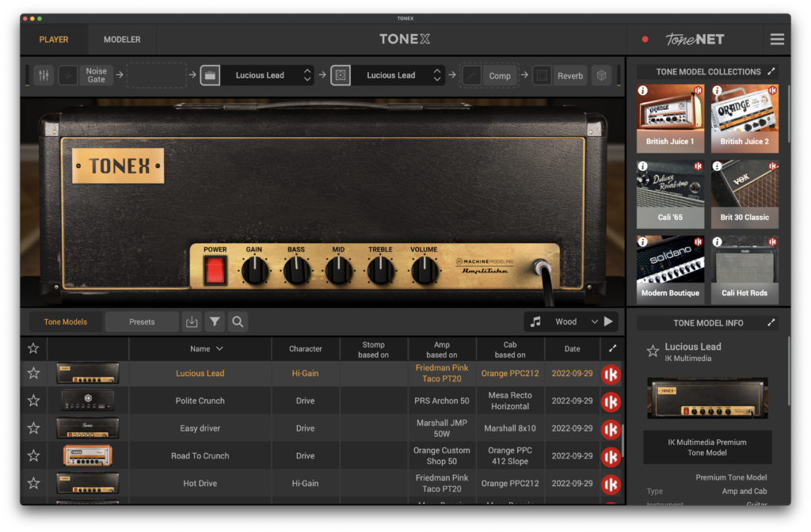Sort by the Character column header
The height and width of the screenshot is (532, 811).
coord(306,349)
